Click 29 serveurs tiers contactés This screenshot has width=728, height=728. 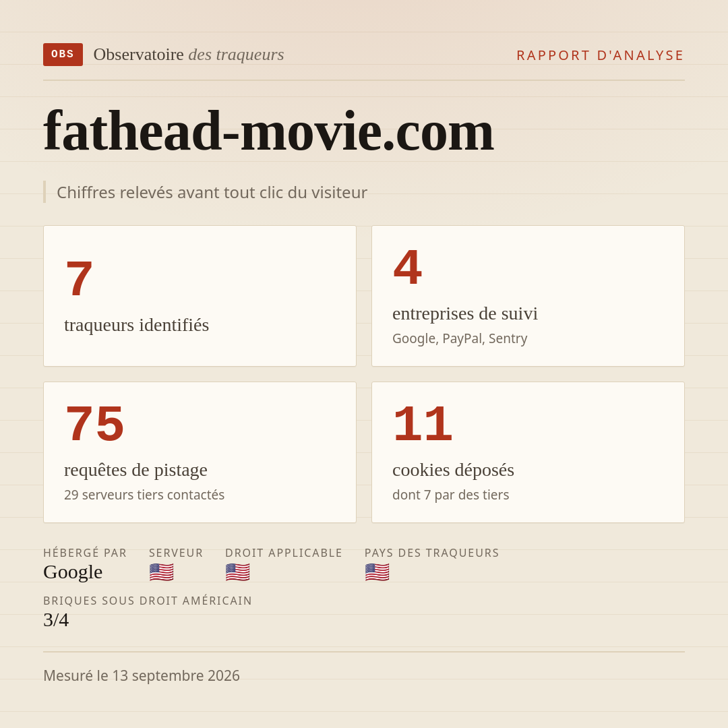[144, 495]
